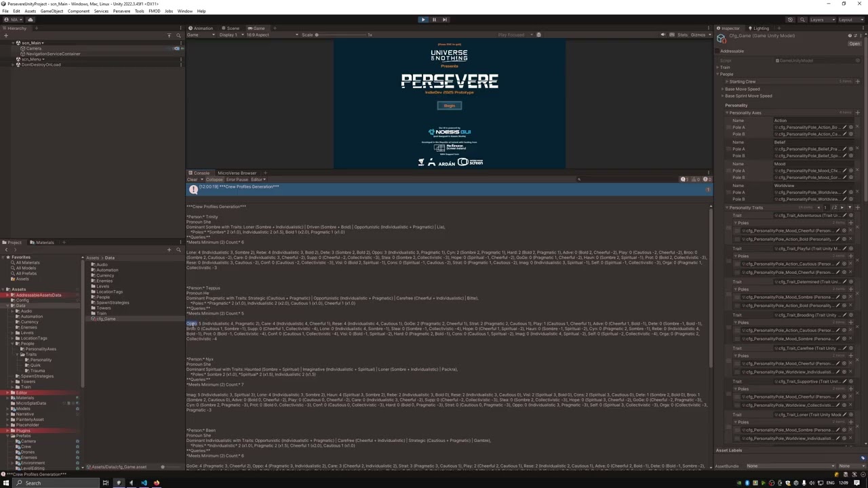Viewport: 868px width, 488px height.
Task: Expand DontDestroyOnLoad in the Hierarchy
Action: [x=12, y=64]
